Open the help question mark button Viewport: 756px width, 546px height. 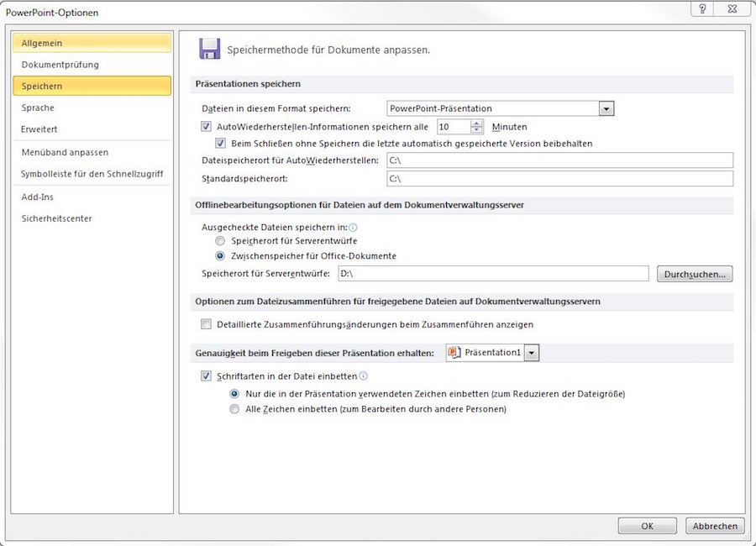click(702, 8)
